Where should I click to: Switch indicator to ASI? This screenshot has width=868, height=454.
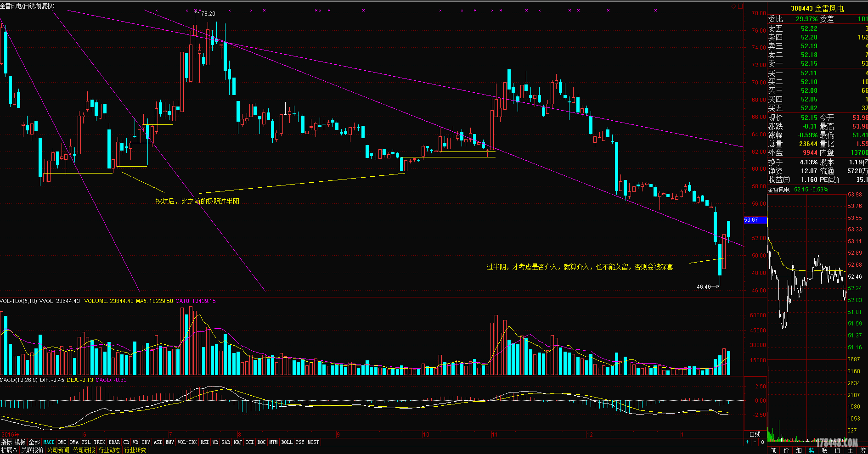click(158, 442)
